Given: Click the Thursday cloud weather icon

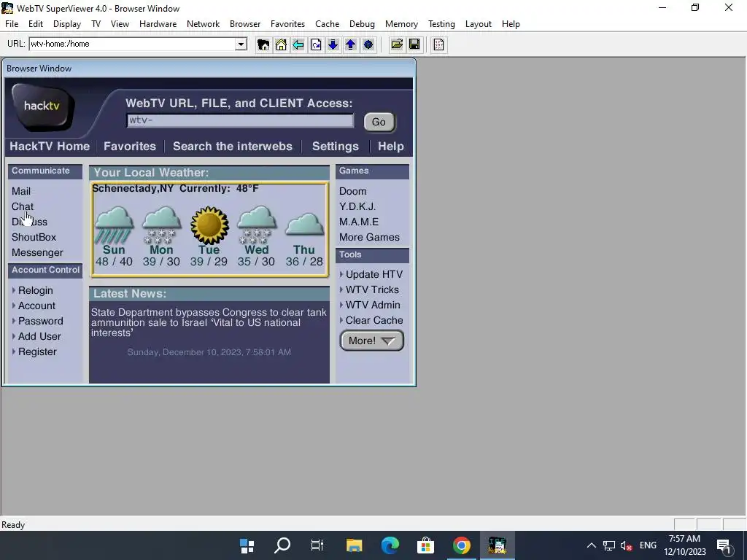Looking at the screenshot, I should click(304, 225).
